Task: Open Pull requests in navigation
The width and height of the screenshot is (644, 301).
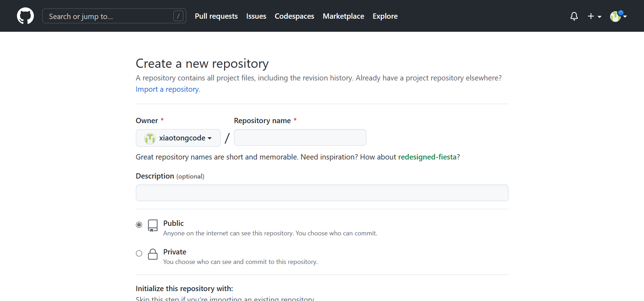Action: [216, 16]
